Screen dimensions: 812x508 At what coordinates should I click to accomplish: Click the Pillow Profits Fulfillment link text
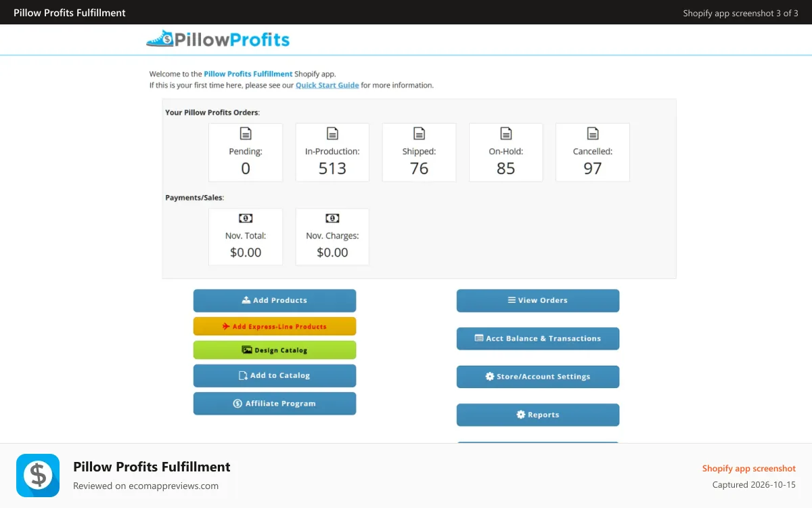click(x=248, y=74)
